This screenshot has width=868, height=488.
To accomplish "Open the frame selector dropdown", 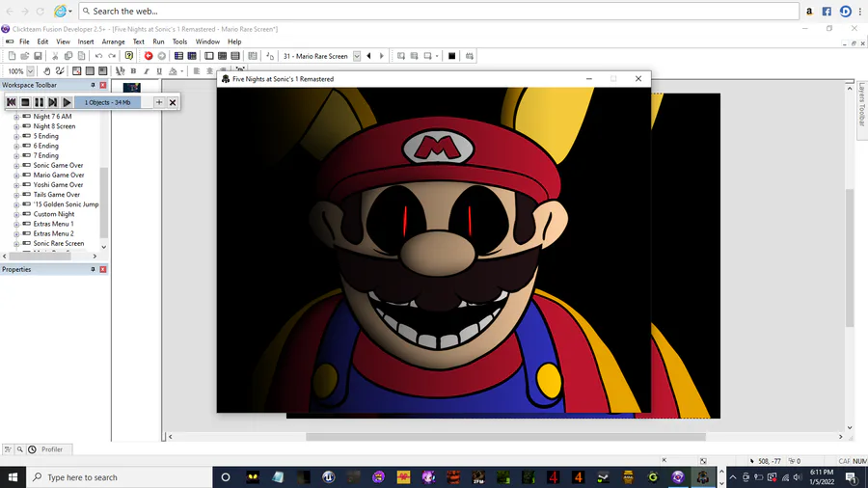I will tap(357, 56).
